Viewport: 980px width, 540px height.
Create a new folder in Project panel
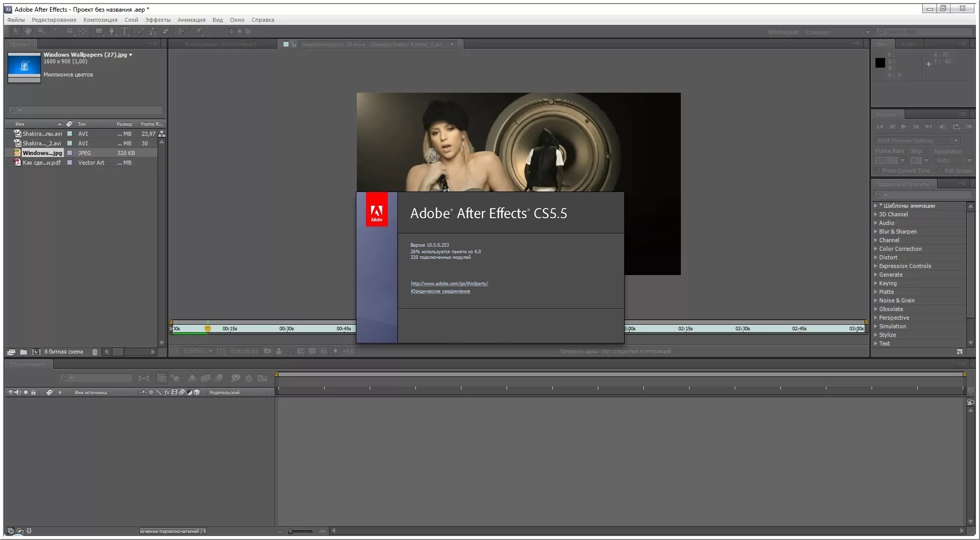(x=23, y=352)
